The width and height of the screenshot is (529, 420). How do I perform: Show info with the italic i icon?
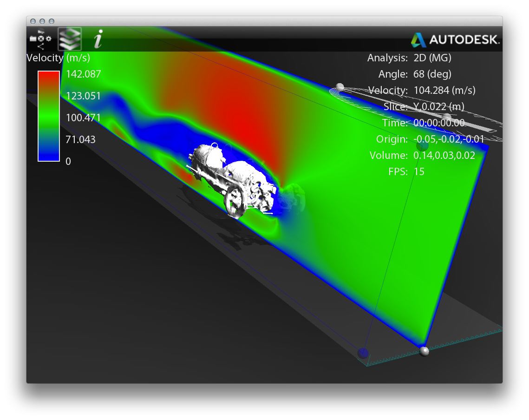(x=98, y=39)
